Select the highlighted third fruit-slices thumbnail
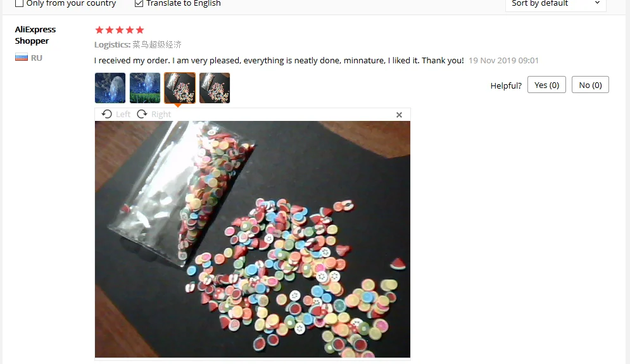This screenshot has width=630, height=364. pyautogui.click(x=180, y=88)
